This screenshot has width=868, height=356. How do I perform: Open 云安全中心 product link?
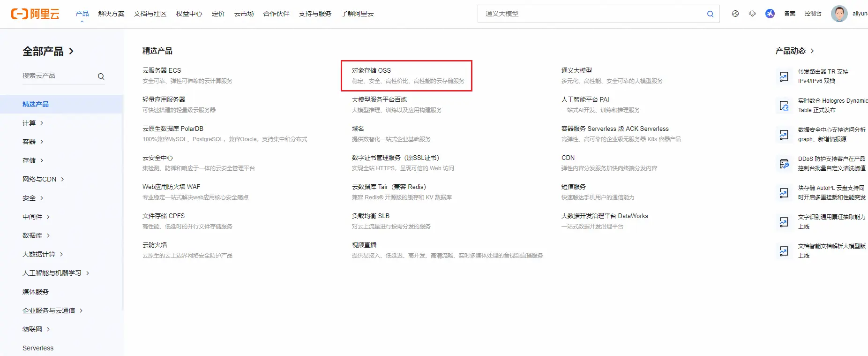157,158
